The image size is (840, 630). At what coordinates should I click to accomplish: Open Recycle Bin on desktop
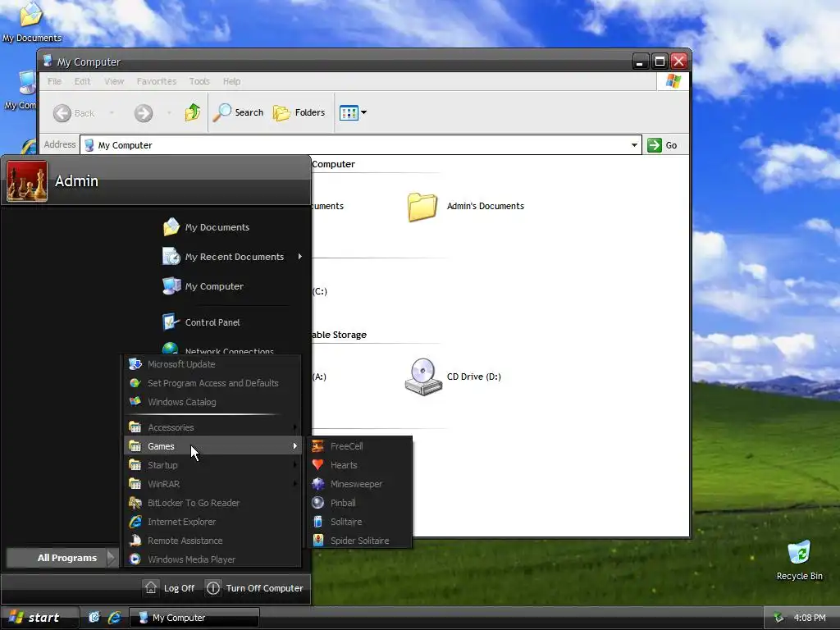(x=799, y=560)
